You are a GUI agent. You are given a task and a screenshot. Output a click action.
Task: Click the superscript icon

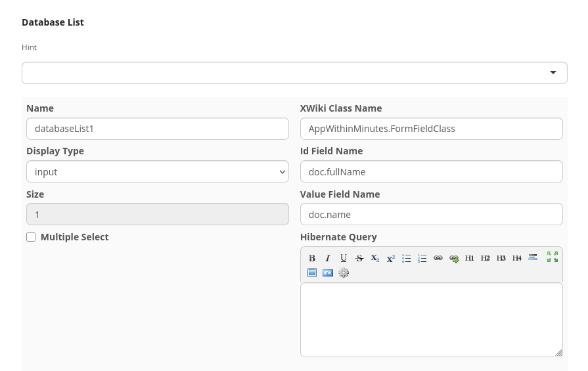(391, 258)
